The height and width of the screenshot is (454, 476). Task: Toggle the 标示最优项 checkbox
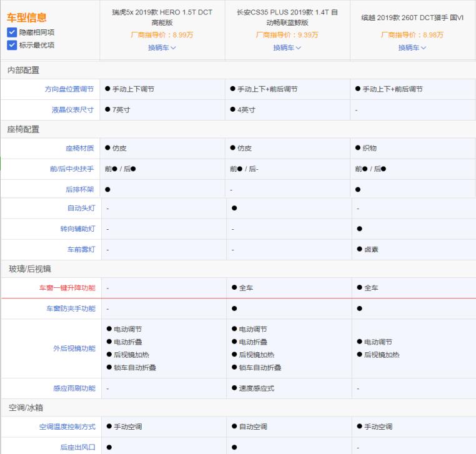12,45
